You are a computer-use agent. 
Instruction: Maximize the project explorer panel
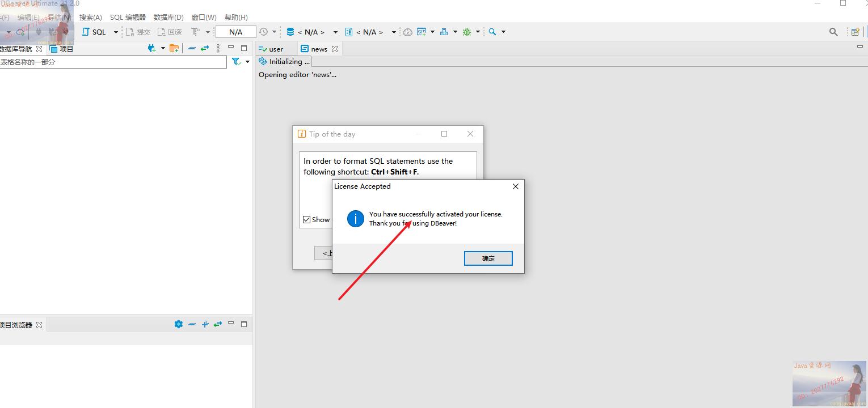point(244,324)
